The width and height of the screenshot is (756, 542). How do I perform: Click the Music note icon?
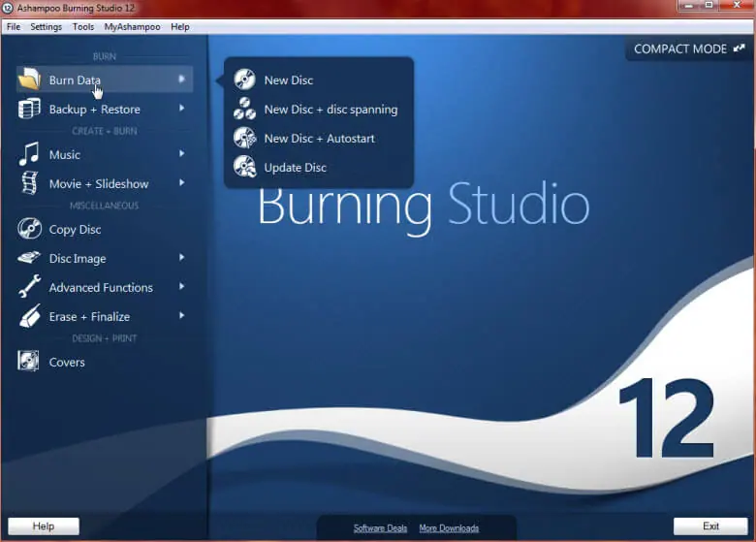[x=29, y=154]
